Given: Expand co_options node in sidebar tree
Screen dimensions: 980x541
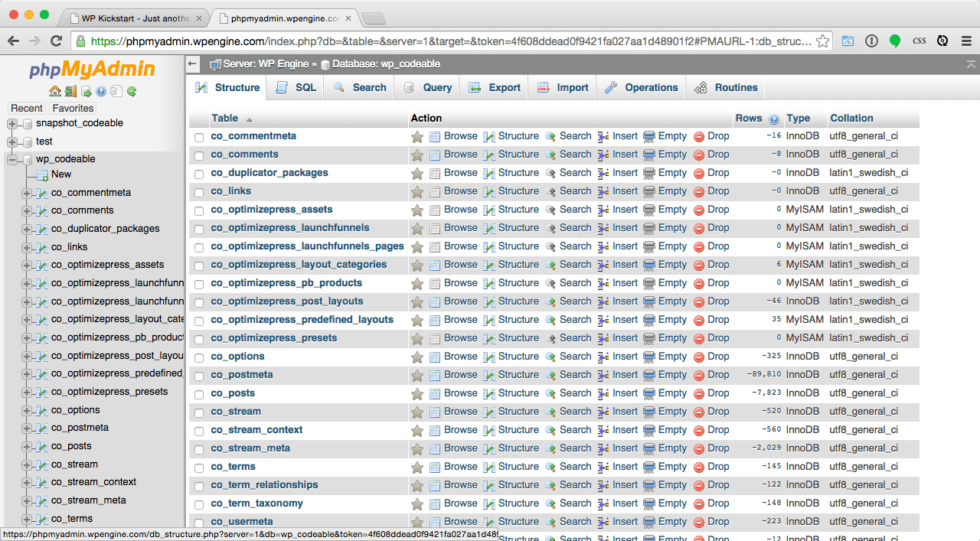Looking at the screenshot, I should pyautogui.click(x=27, y=410).
